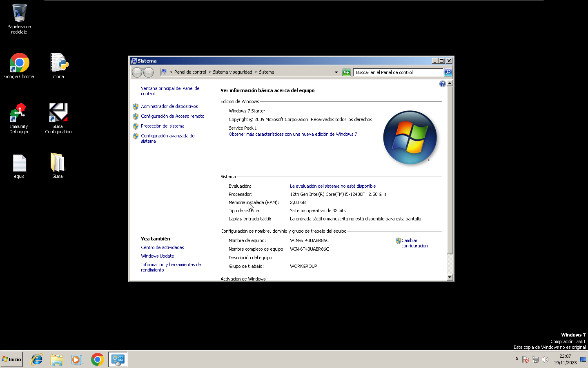Screen dimensions: 588x368
Task: Click the Sistema breadcrumb item
Action: coord(266,72)
